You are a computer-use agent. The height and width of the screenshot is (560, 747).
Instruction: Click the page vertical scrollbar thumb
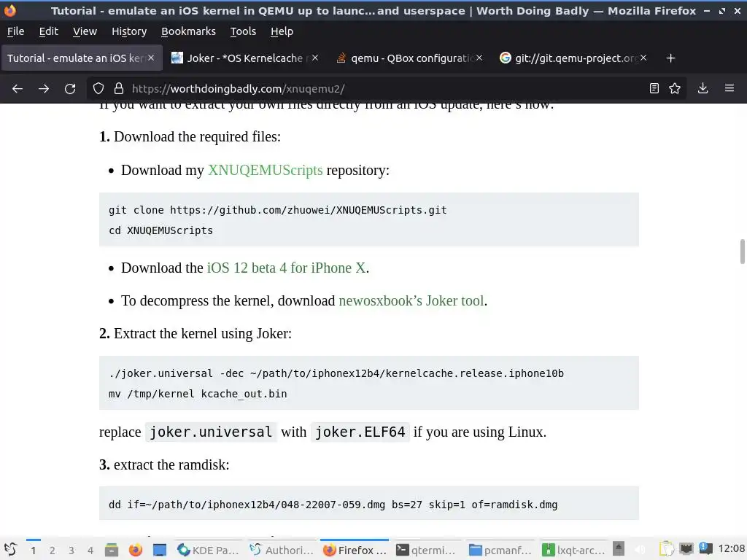(742, 252)
